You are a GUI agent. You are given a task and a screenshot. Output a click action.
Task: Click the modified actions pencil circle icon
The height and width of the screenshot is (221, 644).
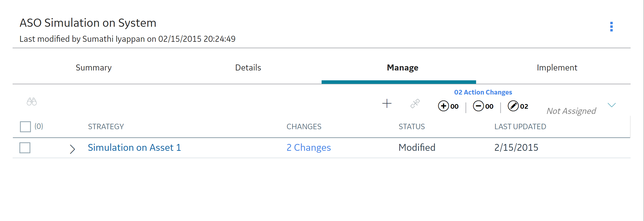point(513,106)
